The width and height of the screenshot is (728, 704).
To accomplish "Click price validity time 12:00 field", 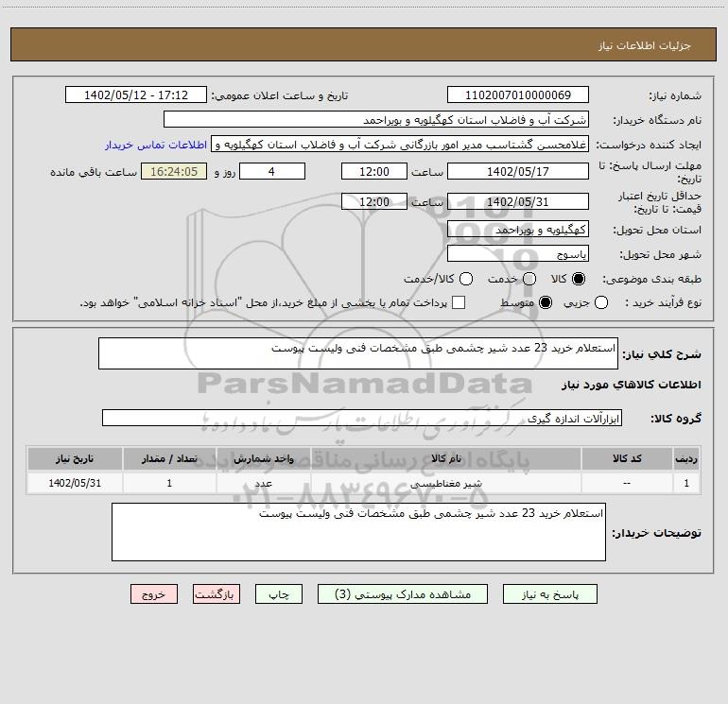I will point(374,201).
